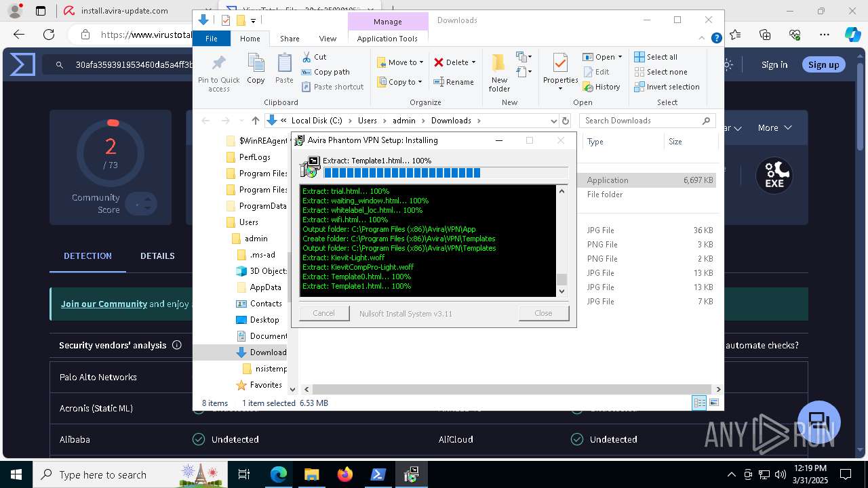Go back in the browser
Image resolution: width=868 pixels, height=488 pixels.
19,35
